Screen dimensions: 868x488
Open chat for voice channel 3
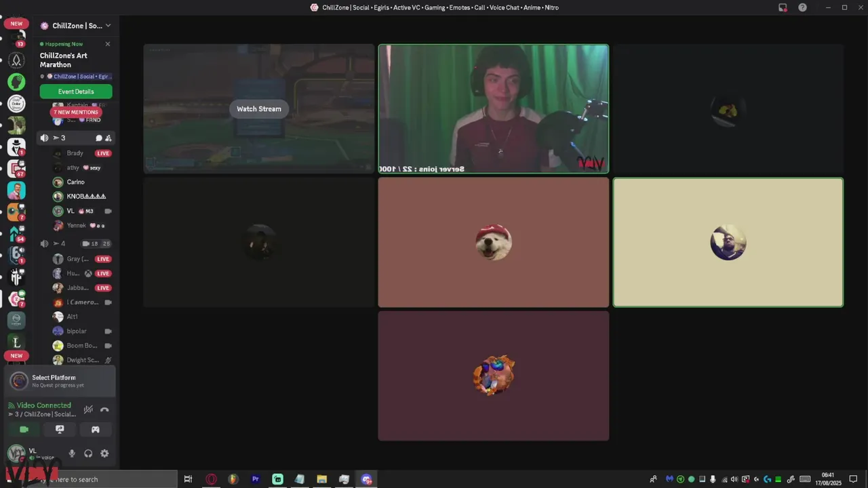click(x=99, y=138)
